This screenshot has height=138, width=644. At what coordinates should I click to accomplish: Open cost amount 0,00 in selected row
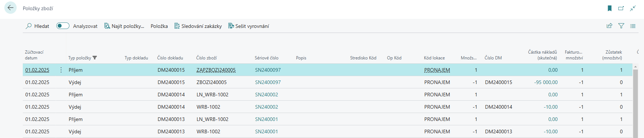point(553,70)
